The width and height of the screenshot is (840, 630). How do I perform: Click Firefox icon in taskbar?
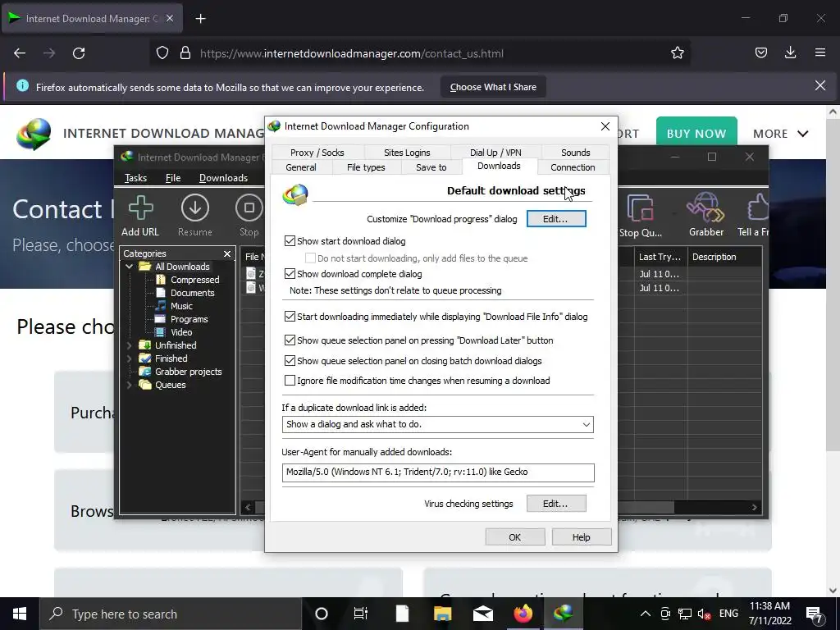click(x=523, y=614)
